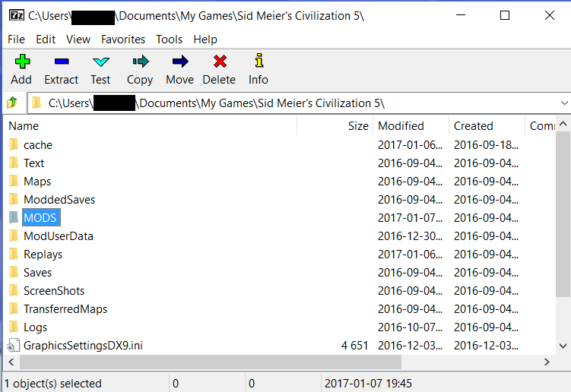Viewport: 571px width, 392px height.
Task: Click '1 object(s) selected' status text
Action: pos(53,384)
